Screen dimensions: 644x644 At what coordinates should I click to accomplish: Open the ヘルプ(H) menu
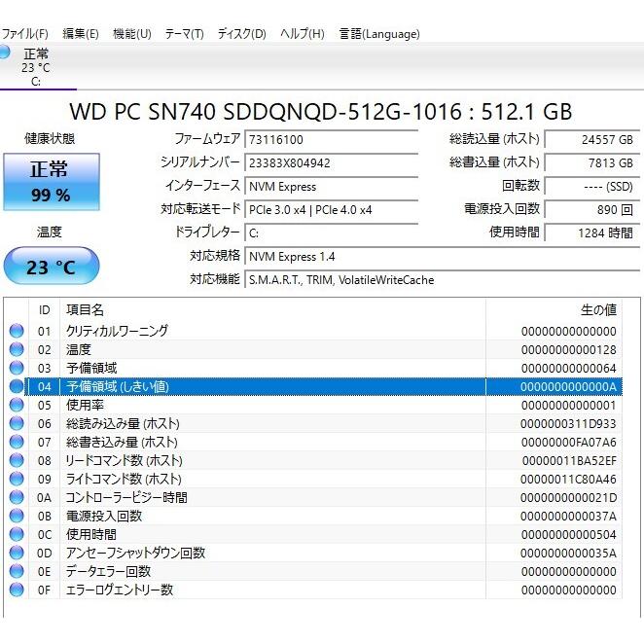tap(303, 34)
